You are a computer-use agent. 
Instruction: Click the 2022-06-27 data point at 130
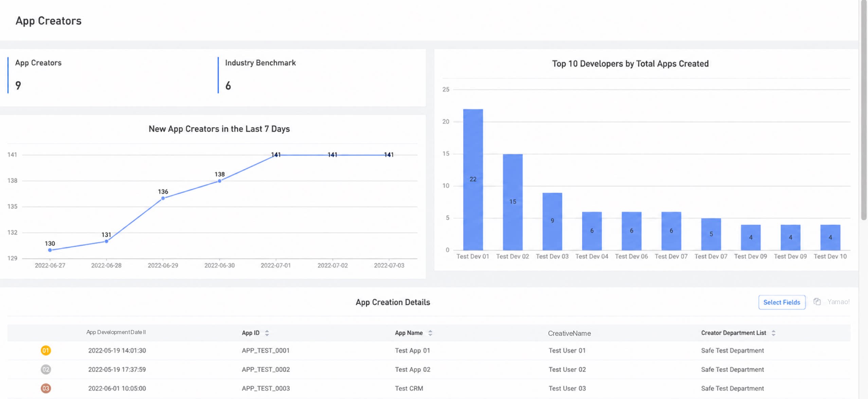[50, 250]
